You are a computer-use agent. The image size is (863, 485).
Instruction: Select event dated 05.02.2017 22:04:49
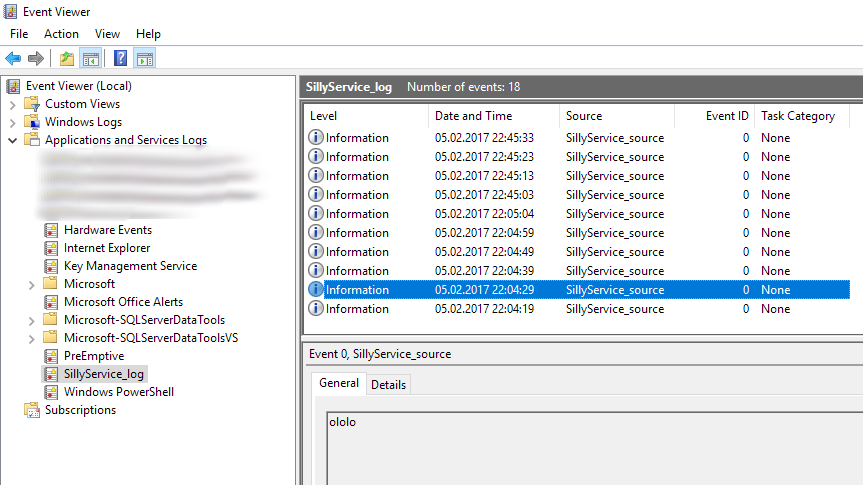(578, 252)
